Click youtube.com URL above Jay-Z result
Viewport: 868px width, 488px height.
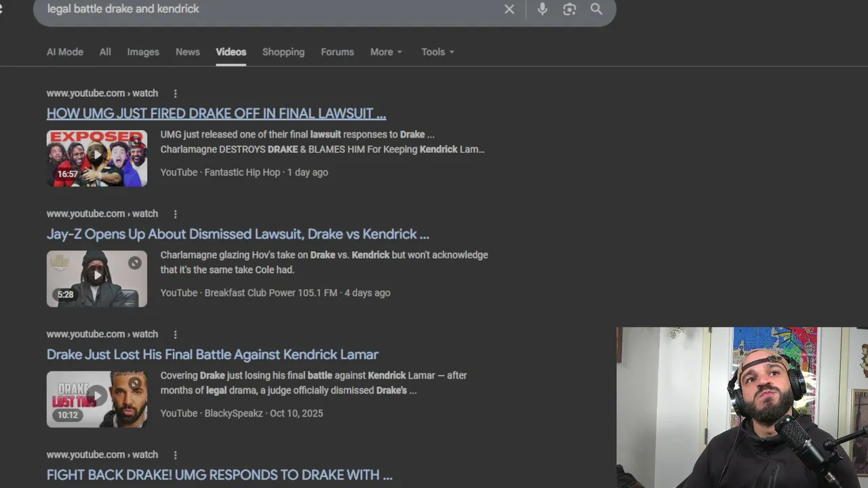point(102,214)
